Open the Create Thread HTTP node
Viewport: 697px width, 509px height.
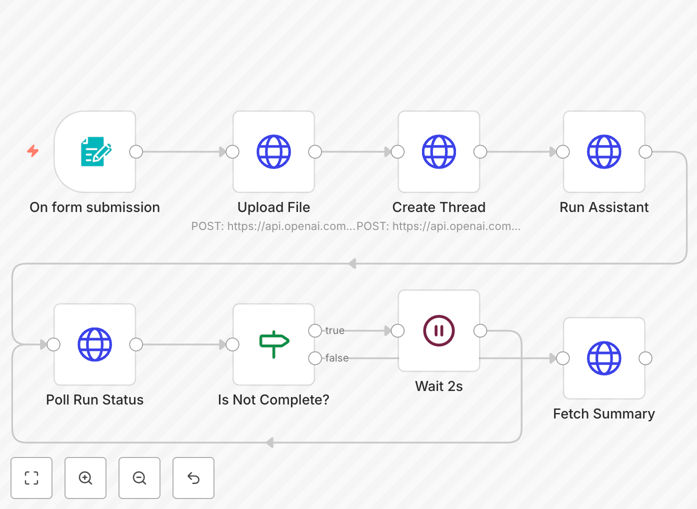pyautogui.click(x=439, y=152)
